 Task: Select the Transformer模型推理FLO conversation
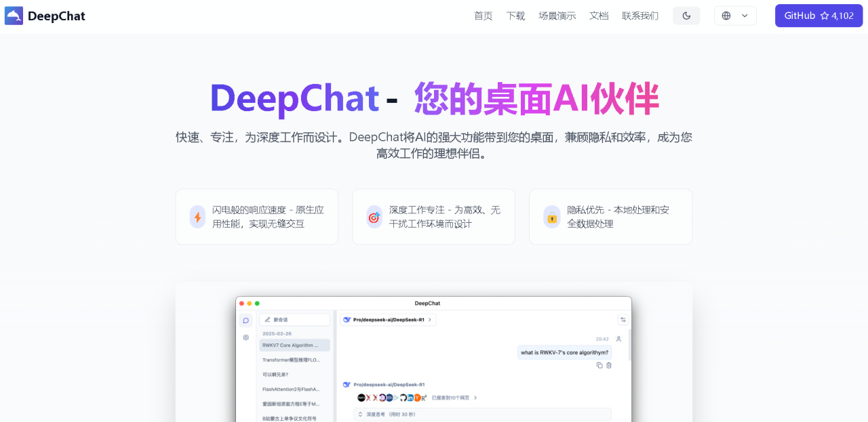tap(294, 360)
